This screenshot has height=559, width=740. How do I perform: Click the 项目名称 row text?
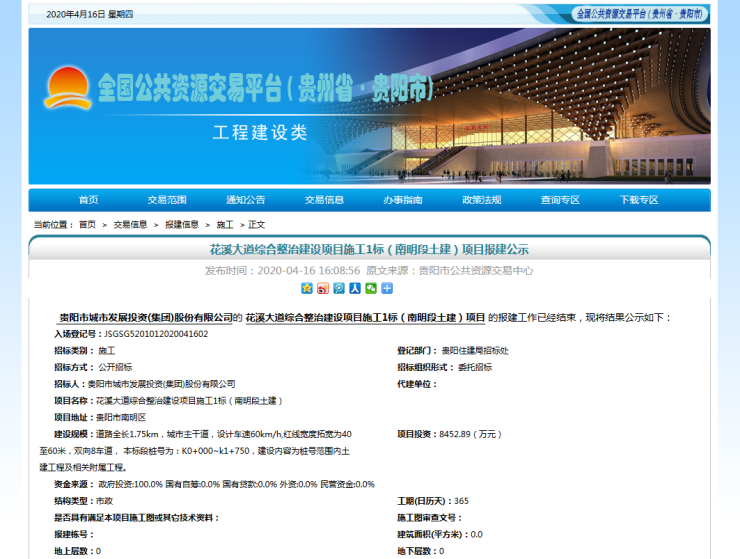(168, 401)
